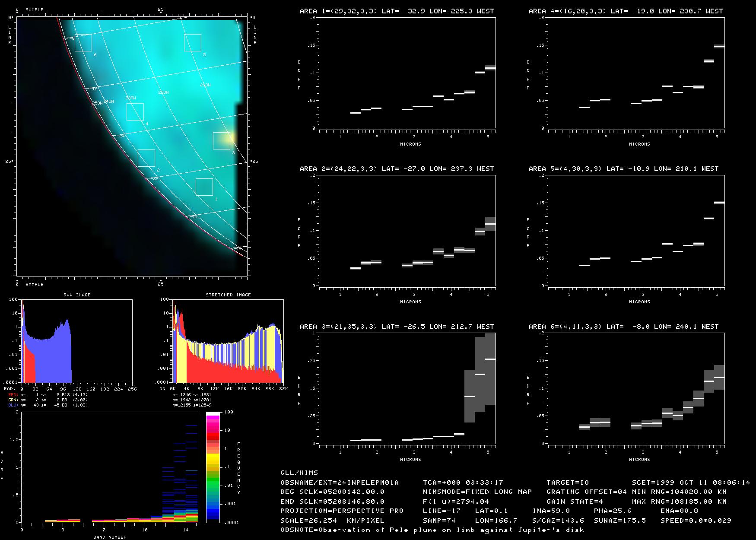This screenshot has height=540, width=756.
Task: Select the Stretched Image histogram
Action: [228, 341]
